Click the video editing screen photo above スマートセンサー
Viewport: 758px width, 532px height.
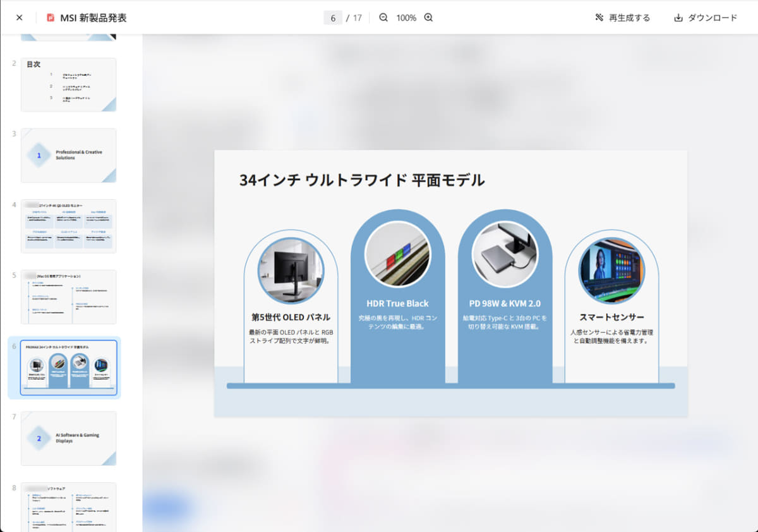pos(611,270)
